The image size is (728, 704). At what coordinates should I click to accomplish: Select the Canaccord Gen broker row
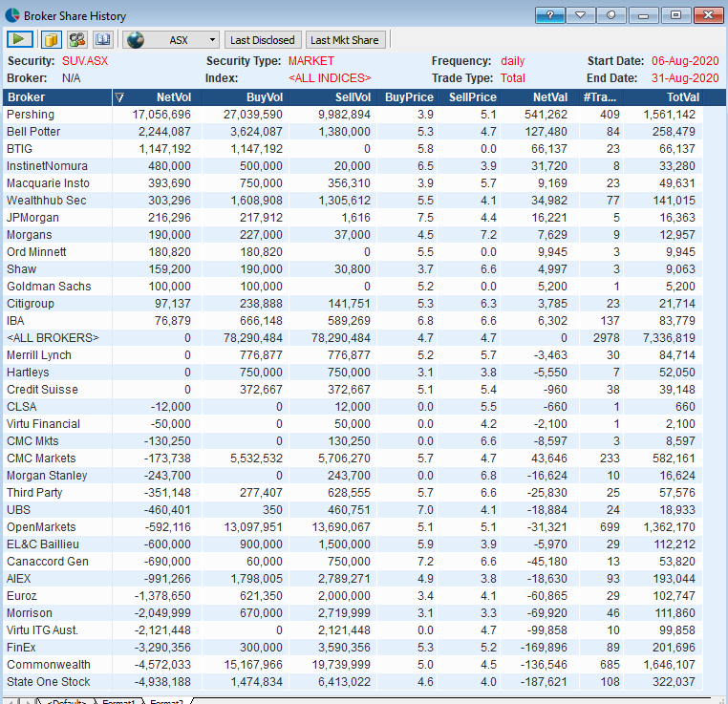353,561
